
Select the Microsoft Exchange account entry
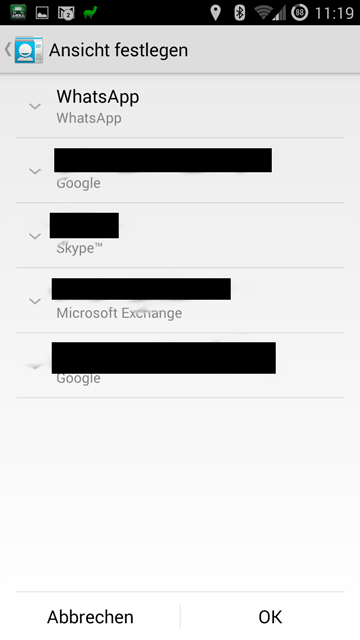(x=180, y=300)
